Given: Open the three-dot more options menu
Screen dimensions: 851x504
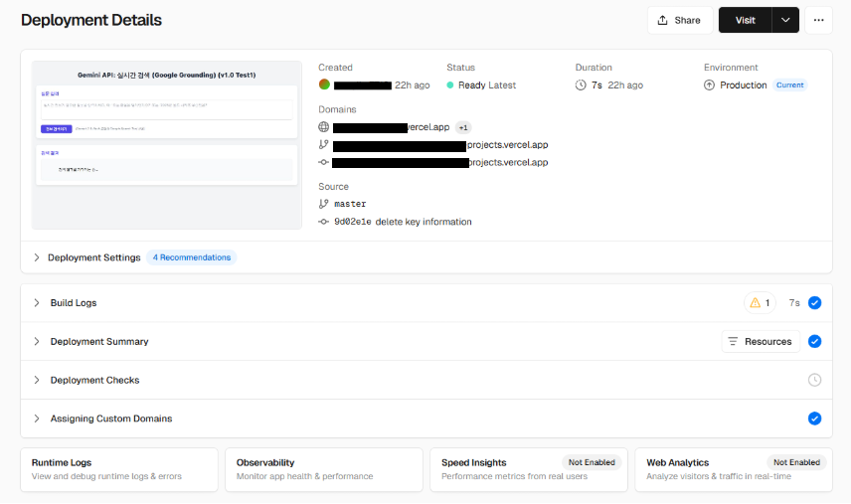Looking at the screenshot, I should tap(818, 20).
